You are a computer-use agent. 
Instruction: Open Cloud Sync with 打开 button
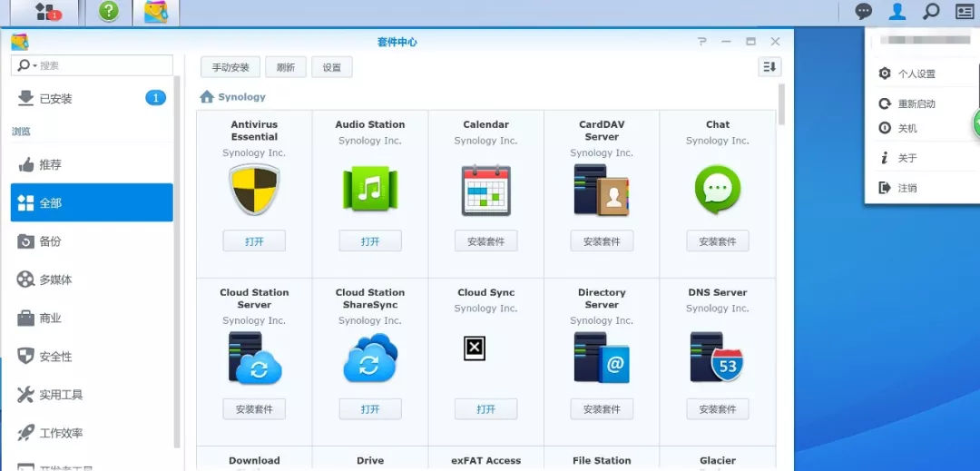[x=485, y=409]
